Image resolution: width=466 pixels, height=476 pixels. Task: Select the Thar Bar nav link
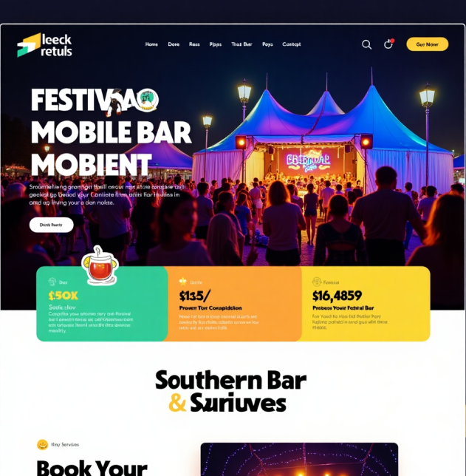241,44
